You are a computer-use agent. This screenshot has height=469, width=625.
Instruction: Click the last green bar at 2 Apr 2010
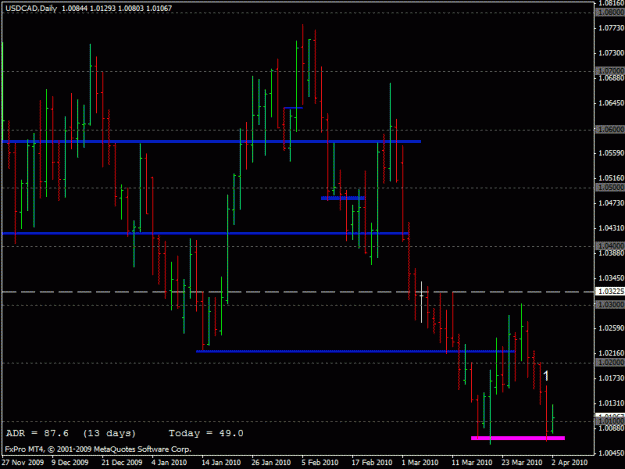point(552,419)
